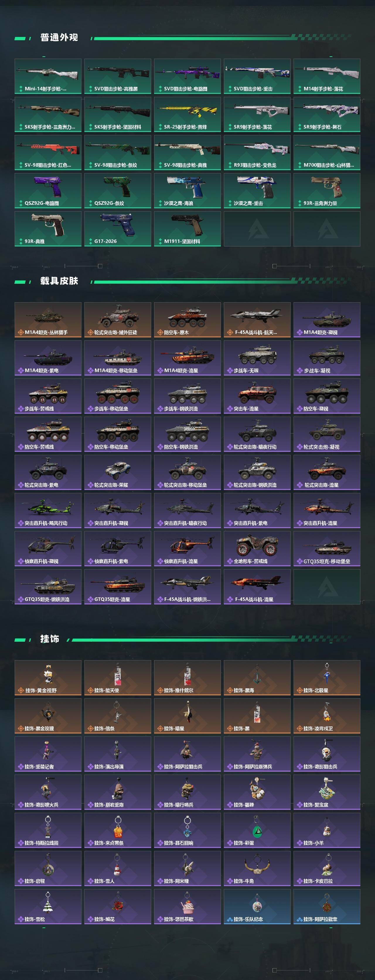Select the SVD狙击步枪-电路图 weapon skin
Viewport: 375px width, 980px height.
(187, 76)
